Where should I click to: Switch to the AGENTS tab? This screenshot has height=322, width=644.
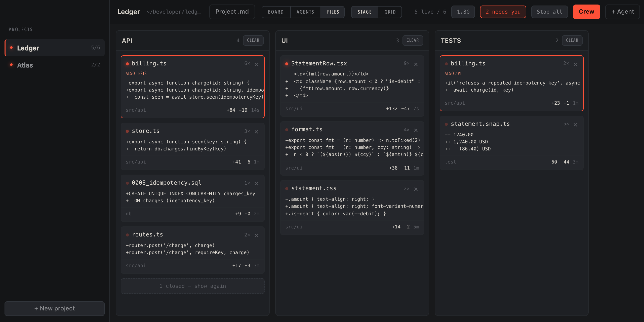click(x=305, y=12)
